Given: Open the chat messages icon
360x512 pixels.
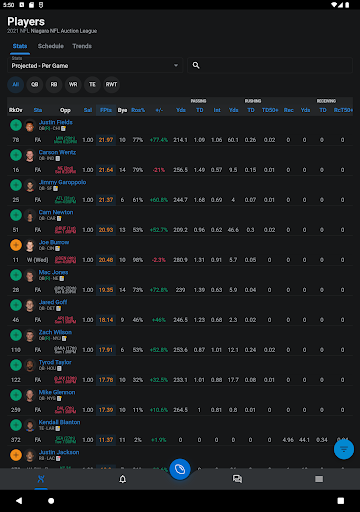Looking at the screenshot, I should pyautogui.click(x=237, y=479).
